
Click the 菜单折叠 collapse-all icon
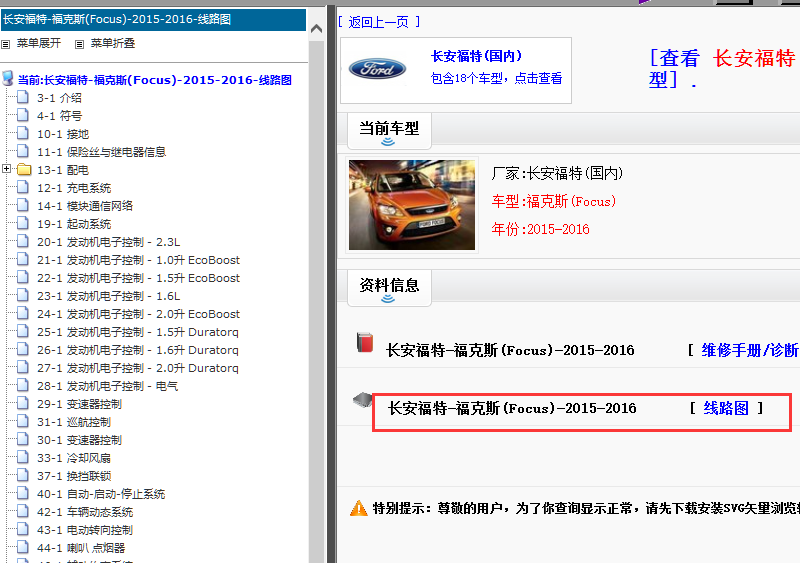(80, 44)
